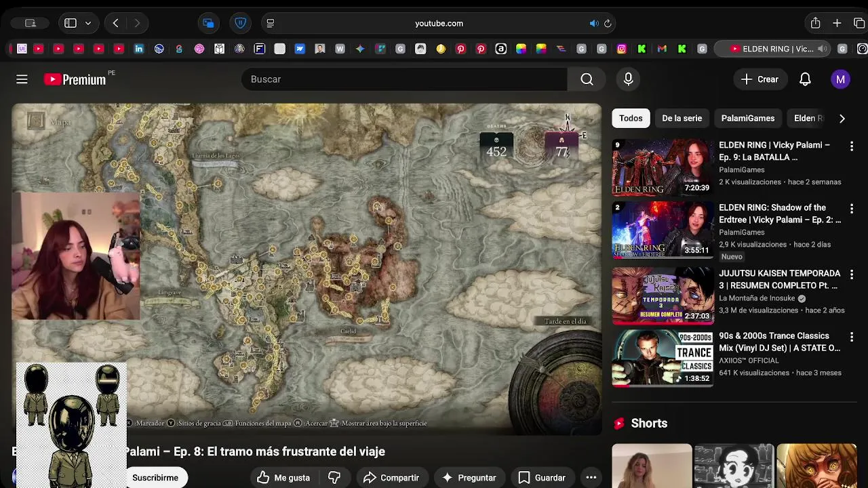Viewport: 868px width, 488px height.
Task: Open the Gmail pinned tab
Action: [662, 49]
